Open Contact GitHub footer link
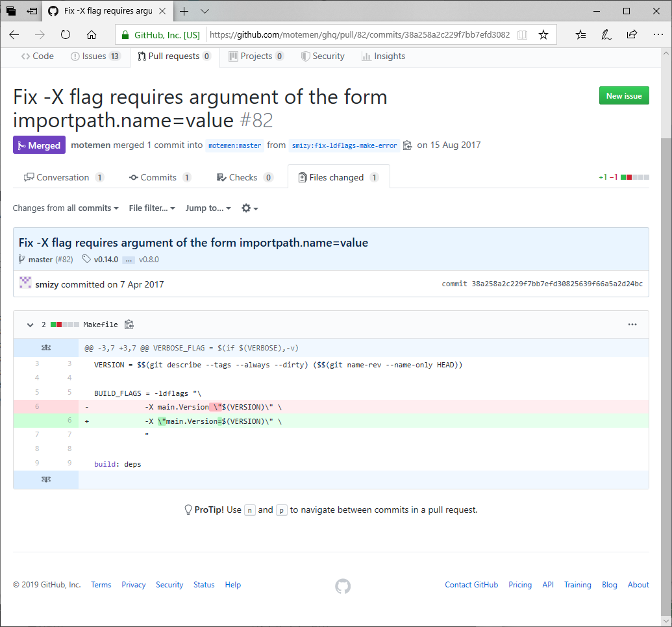Image resolution: width=672 pixels, height=627 pixels. (x=471, y=585)
